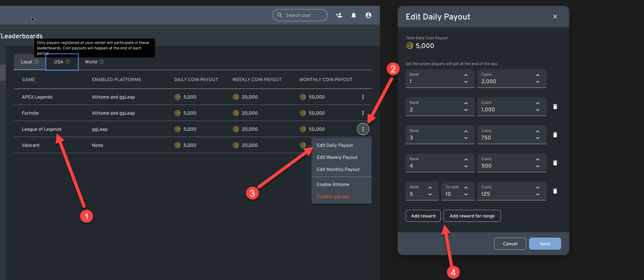Decrease the Rank 3 Coins value
Image resolution: width=644 pixels, height=280 pixels.
click(537, 138)
